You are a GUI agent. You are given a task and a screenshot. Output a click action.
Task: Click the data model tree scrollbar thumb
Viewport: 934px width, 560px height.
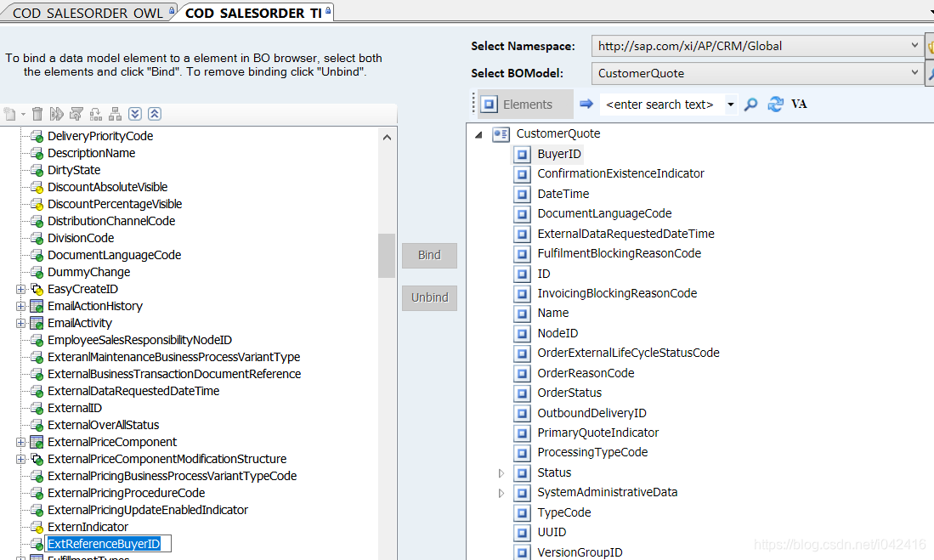[387, 256]
